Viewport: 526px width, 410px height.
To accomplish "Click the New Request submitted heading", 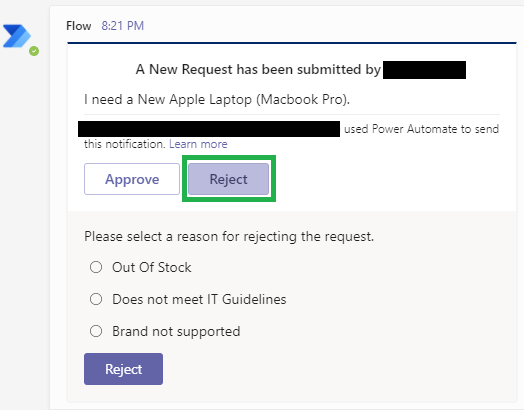I will tap(258, 69).
